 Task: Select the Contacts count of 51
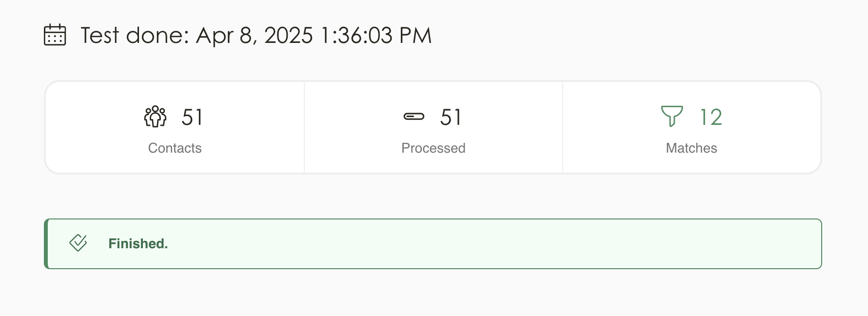[192, 117]
